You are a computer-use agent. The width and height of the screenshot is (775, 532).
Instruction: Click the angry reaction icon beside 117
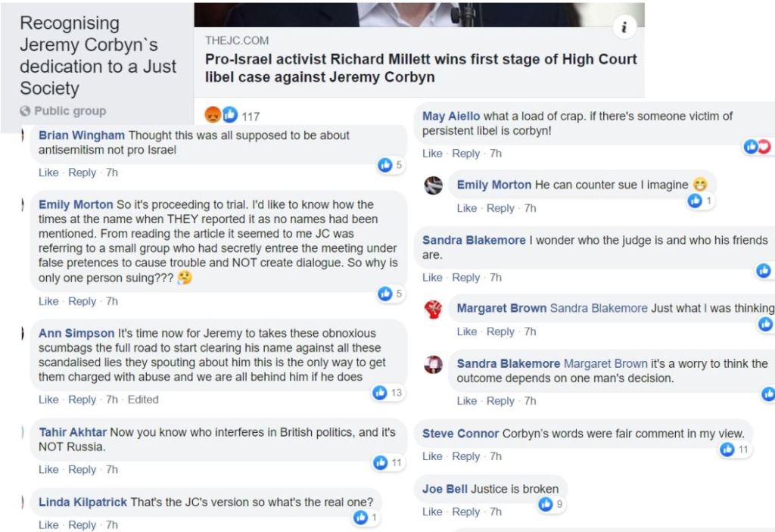click(x=213, y=116)
